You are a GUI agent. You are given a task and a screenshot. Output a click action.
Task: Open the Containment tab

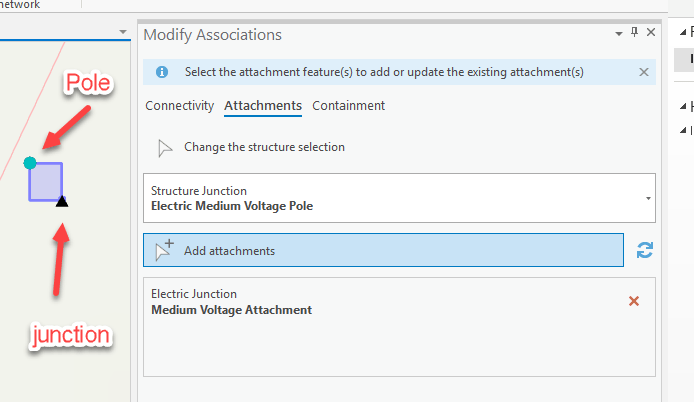click(348, 106)
